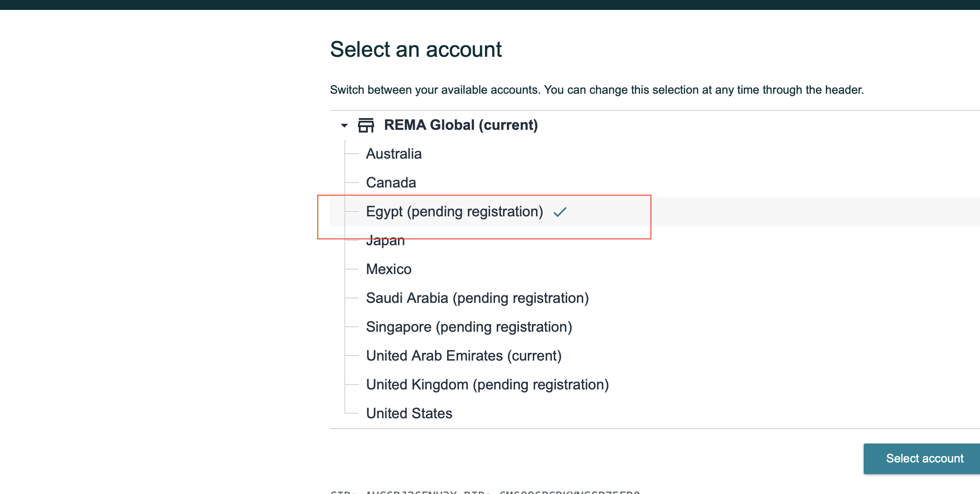
Task: Collapse the REMA Global account tree
Action: pyautogui.click(x=344, y=125)
